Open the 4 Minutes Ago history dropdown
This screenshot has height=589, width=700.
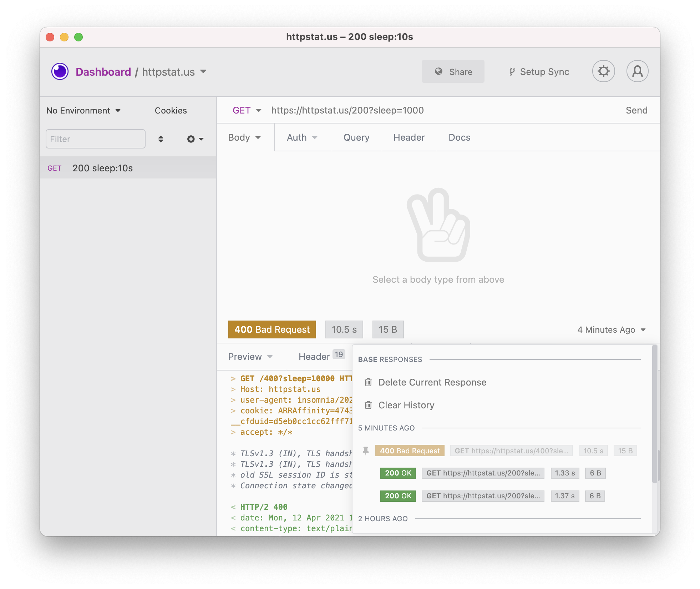612,329
